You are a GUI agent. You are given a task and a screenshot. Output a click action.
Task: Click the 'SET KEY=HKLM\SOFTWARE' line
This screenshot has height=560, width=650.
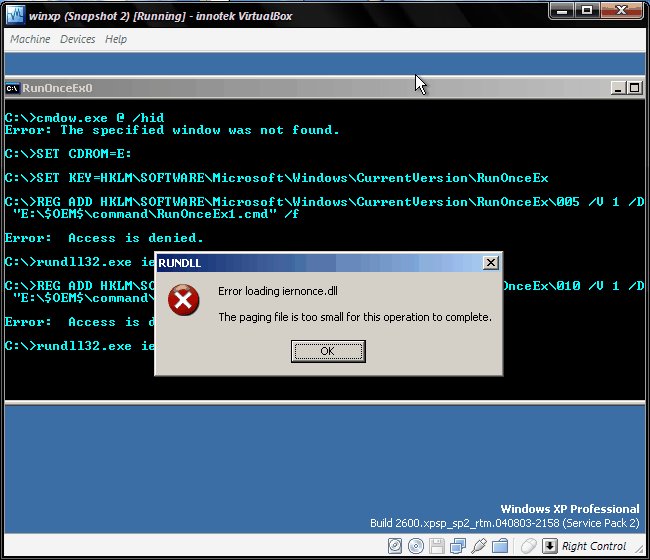(276, 178)
